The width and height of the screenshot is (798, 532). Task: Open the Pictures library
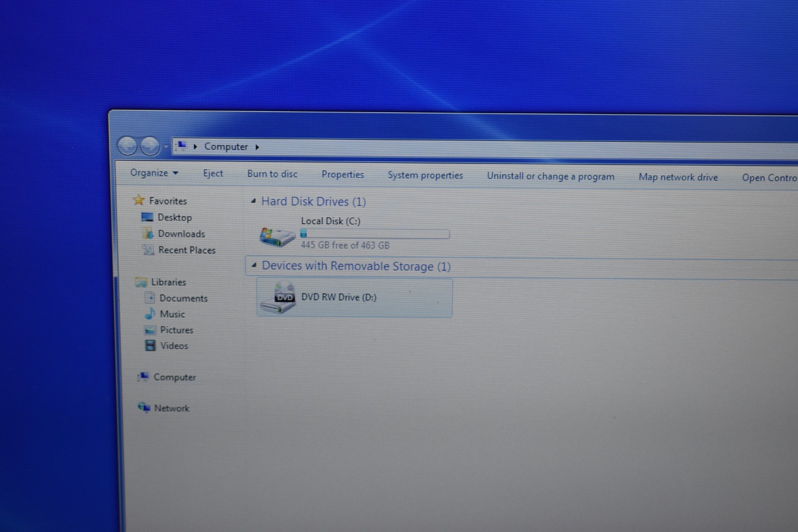click(177, 330)
